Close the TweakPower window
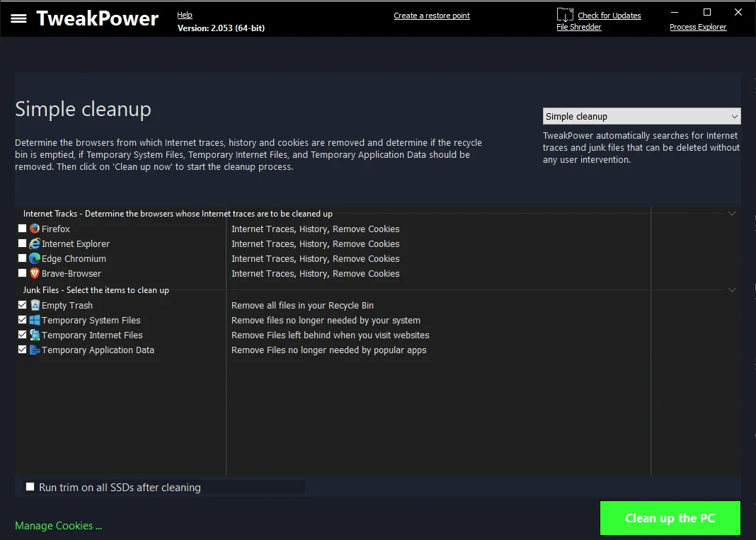This screenshot has height=540, width=756. [738, 12]
